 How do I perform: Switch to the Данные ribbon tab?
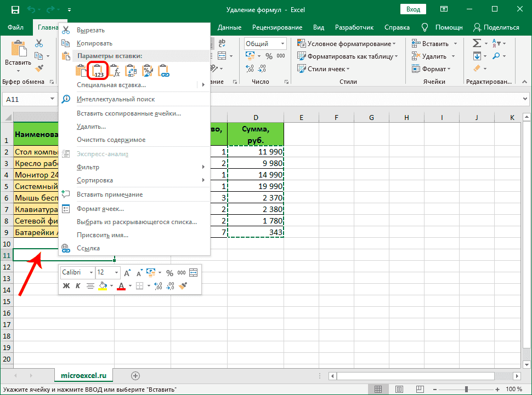(229, 27)
